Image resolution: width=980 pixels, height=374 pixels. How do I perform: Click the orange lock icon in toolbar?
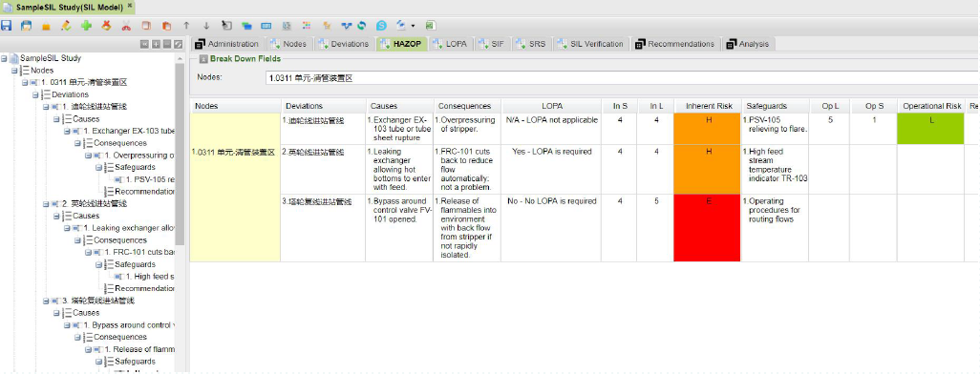pyautogui.click(x=46, y=26)
